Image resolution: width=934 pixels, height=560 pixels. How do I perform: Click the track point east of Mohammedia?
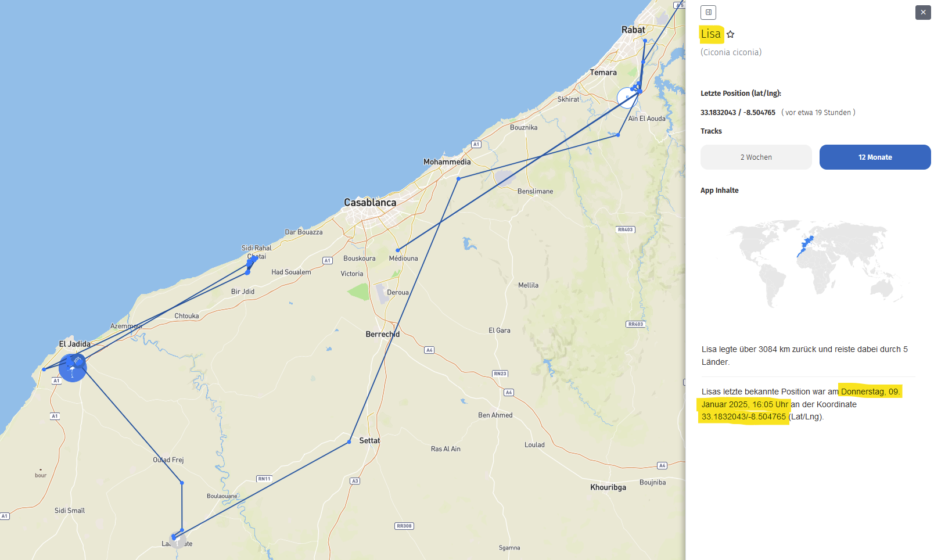[x=458, y=179]
